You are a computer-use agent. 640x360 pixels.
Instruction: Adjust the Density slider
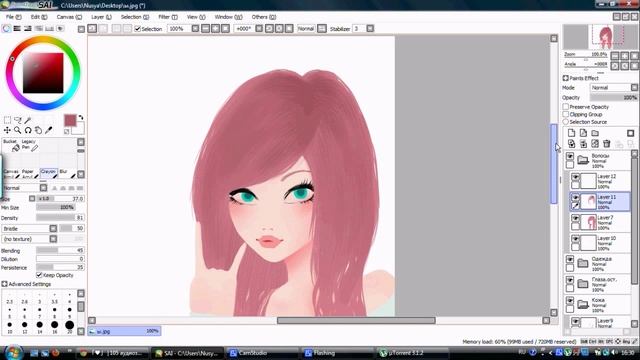tap(60, 218)
